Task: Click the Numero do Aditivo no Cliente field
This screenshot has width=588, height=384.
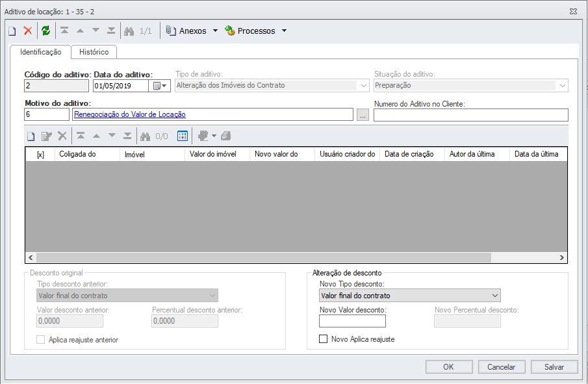Action: click(x=471, y=115)
